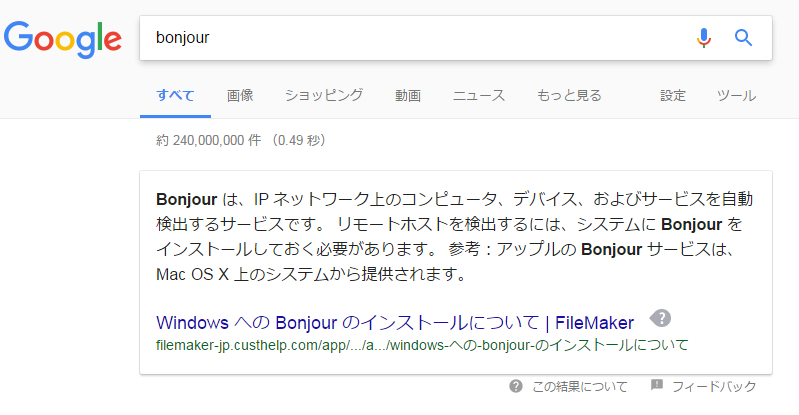Click the Bonjour snippet description paragraph
The width and height of the screenshot is (799, 415).
455,237
